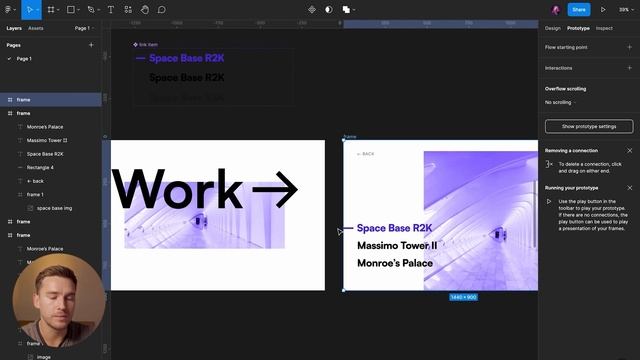Present prototype with toolbar play icon

pyautogui.click(x=603, y=9)
